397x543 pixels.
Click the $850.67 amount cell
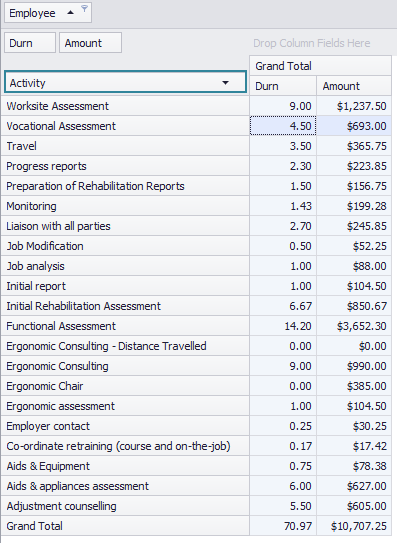[x=354, y=306]
